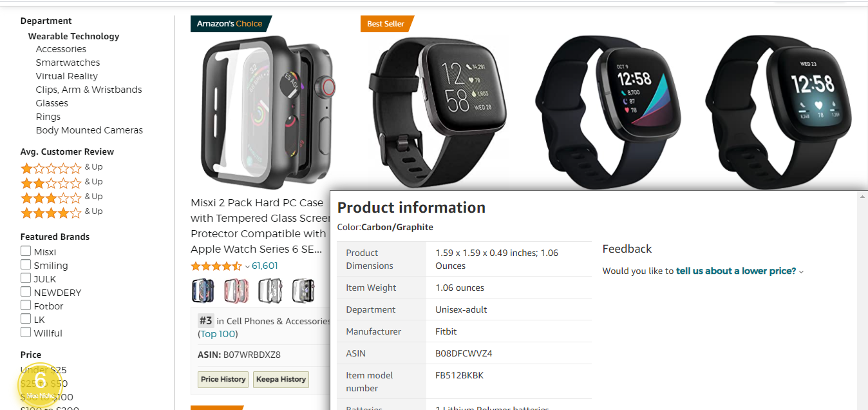868x410 pixels.
Task: Enable the NEWDERY brand filter
Action: [26, 291]
